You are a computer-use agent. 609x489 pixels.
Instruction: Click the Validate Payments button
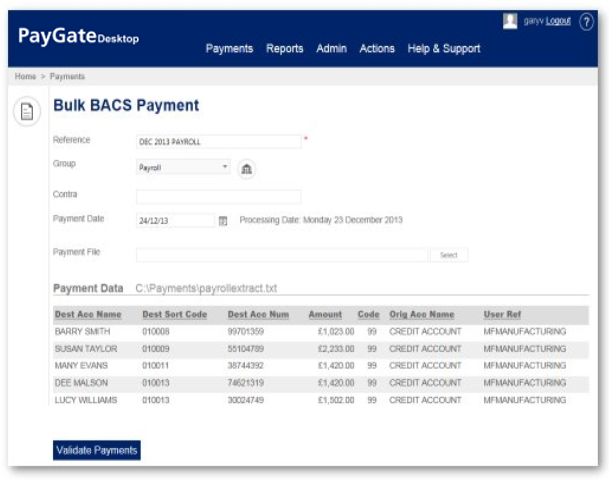[x=97, y=450]
